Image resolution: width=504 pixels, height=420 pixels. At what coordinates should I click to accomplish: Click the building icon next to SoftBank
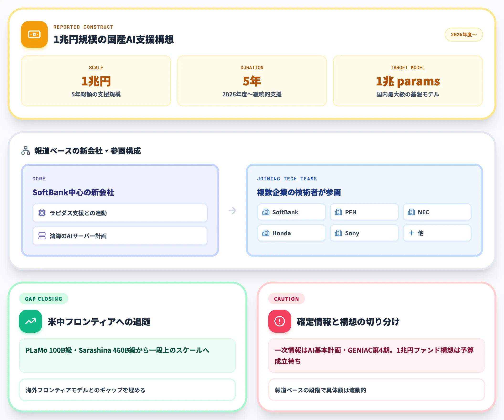266,212
